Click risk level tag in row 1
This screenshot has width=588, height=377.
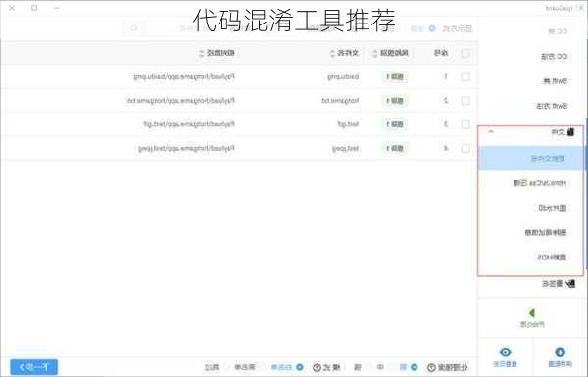click(x=395, y=76)
